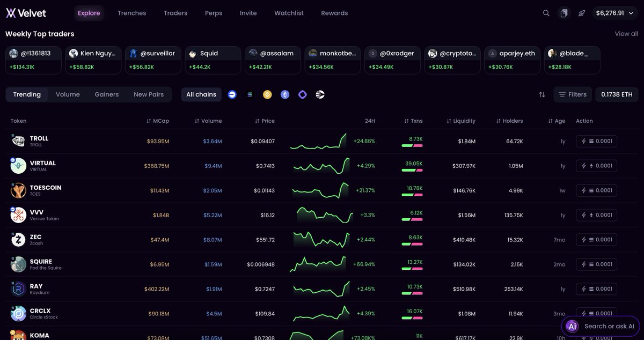
Task: Open the Watchlist page
Action: (289, 13)
